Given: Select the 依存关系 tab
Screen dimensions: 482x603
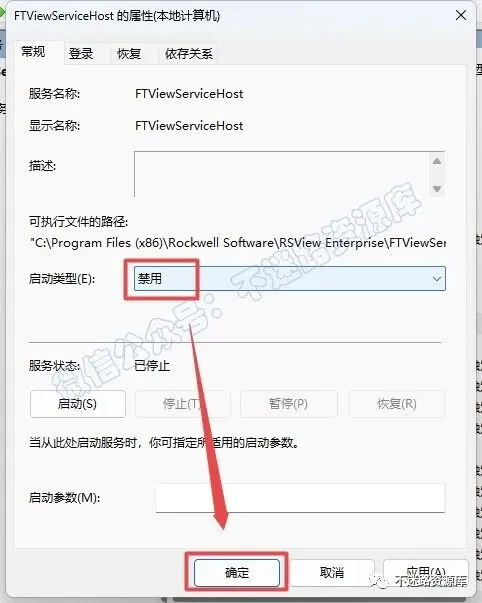Looking at the screenshot, I should click(x=188, y=53).
